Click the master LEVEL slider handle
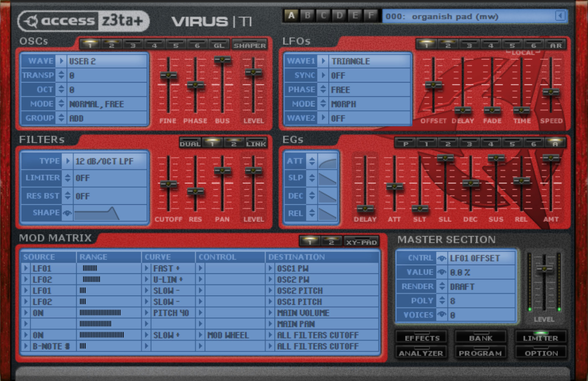This screenshot has height=381, width=588. pyautogui.click(x=544, y=269)
